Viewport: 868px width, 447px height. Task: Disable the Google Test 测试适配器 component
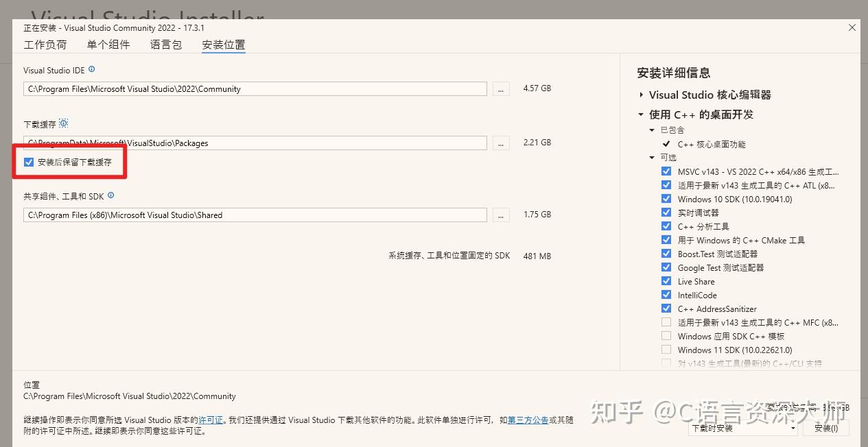[666, 267]
